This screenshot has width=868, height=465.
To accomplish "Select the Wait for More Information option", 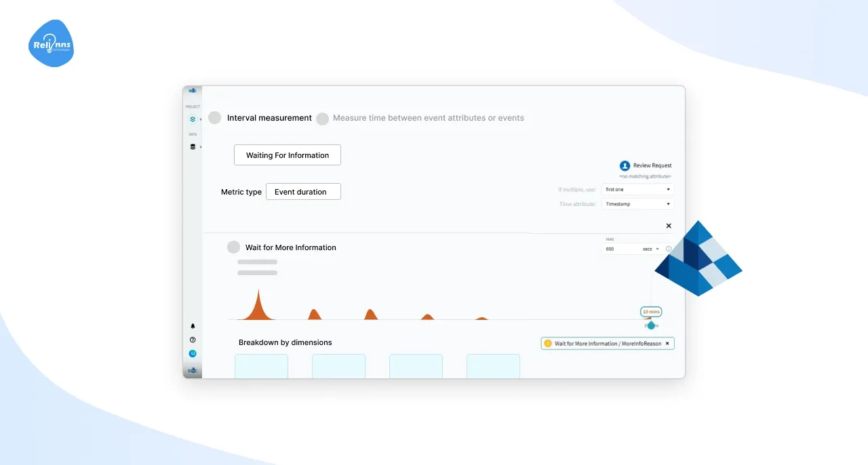I will [x=234, y=247].
